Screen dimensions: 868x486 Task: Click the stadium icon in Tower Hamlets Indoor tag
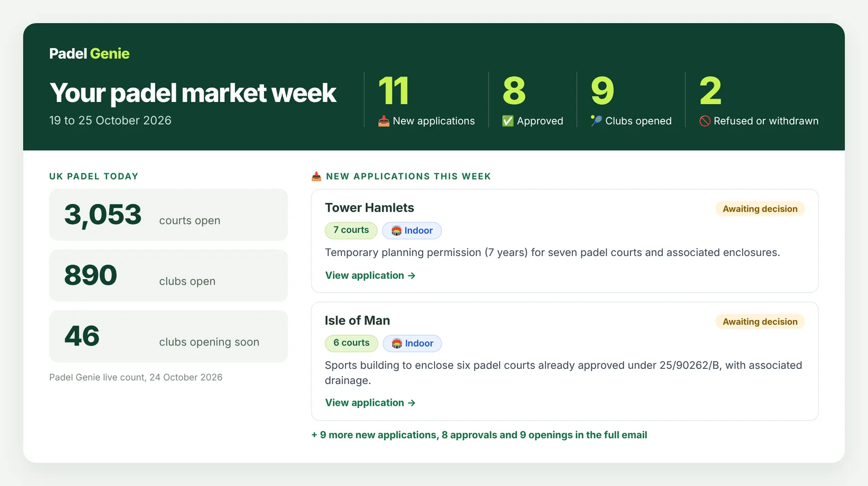click(x=397, y=231)
